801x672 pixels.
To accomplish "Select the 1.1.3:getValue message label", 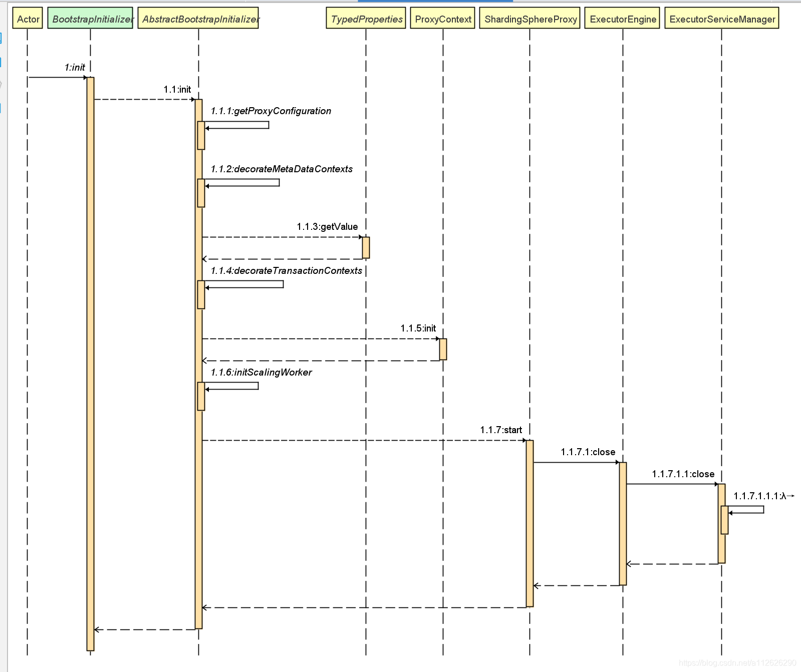I will point(327,226).
